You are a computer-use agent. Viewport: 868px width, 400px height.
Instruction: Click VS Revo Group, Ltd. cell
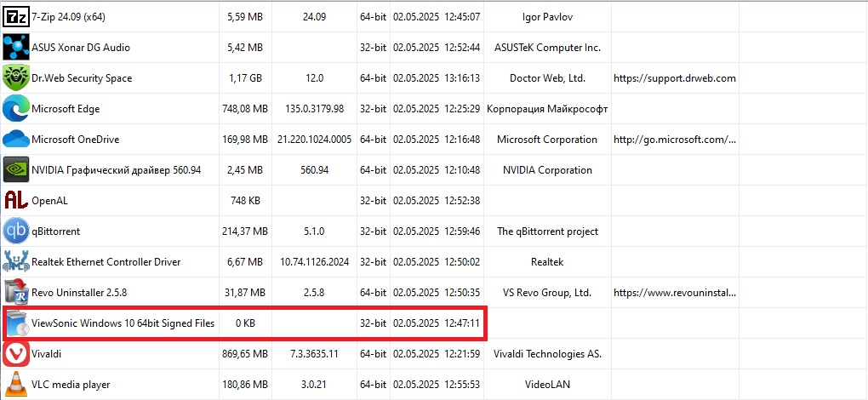[x=547, y=292]
